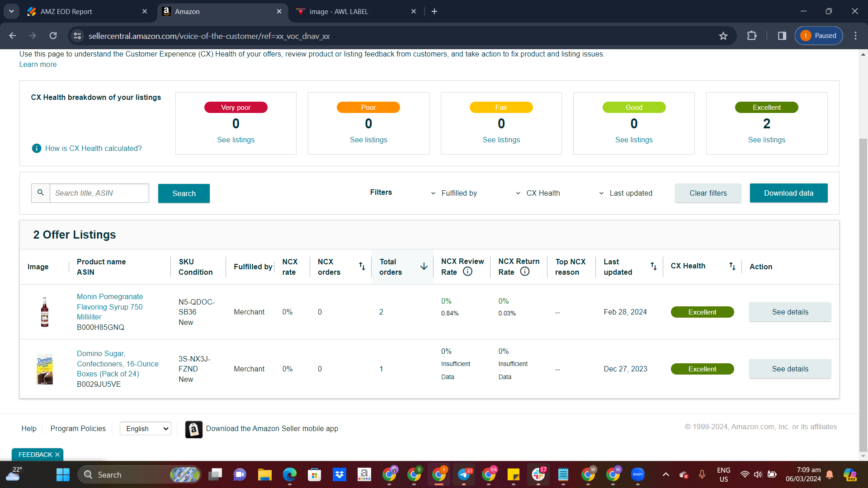Click Help in the page footer
This screenshot has height=488, width=868.
point(29,428)
